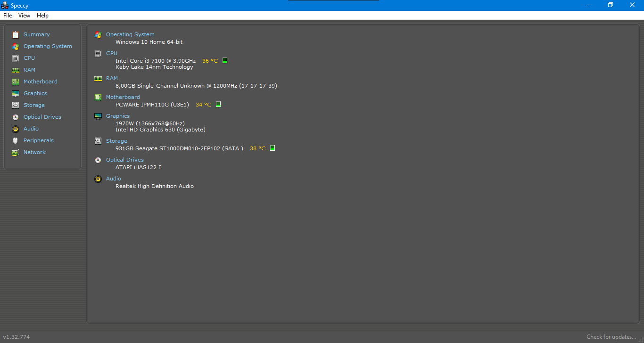Click the green temperature indicator next to CPU 36 °C
644x343 pixels.
pyautogui.click(x=225, y=60)
